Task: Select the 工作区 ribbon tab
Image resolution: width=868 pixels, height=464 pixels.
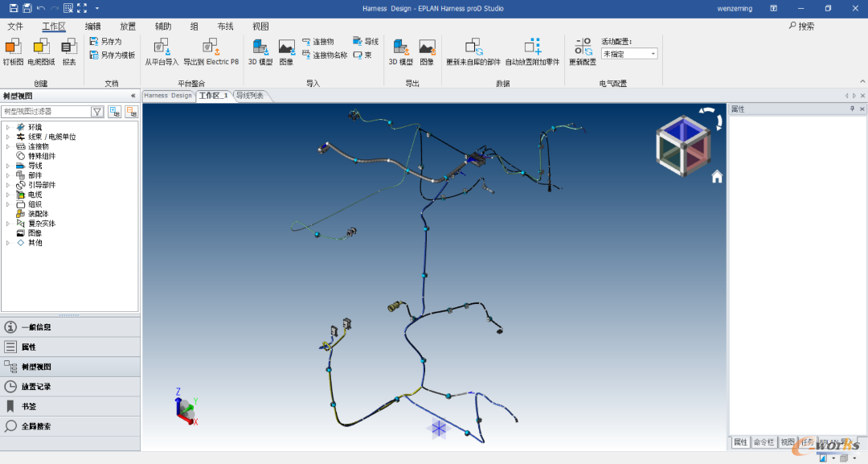Action: click(54, 26)
